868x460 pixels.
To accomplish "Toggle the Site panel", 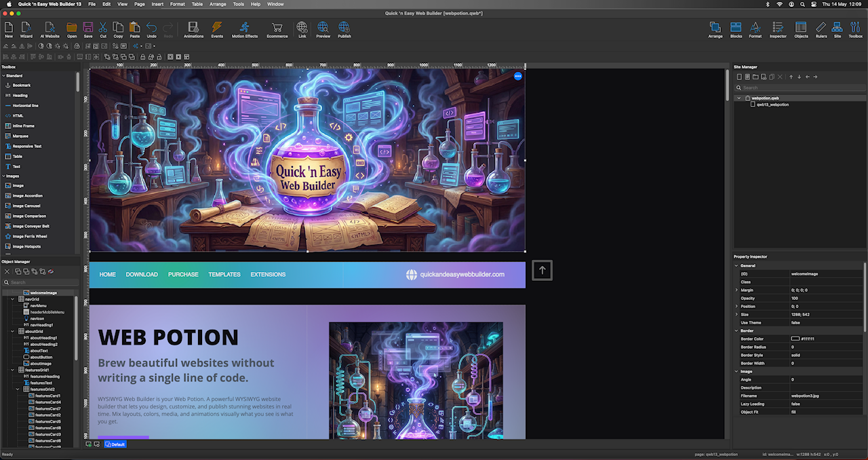I will tap(837, 29).
